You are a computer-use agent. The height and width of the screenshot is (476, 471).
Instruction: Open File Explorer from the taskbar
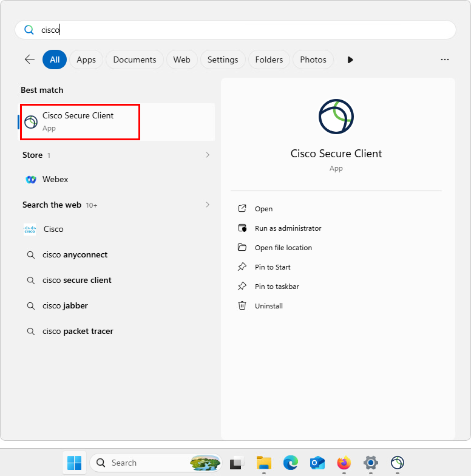pos(263,463)
